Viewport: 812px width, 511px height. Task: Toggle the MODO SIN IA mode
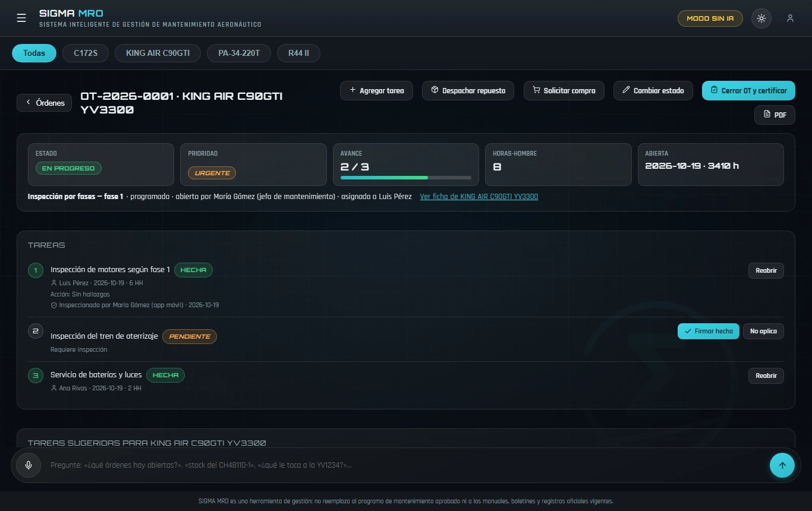click(x=710, y=18)
